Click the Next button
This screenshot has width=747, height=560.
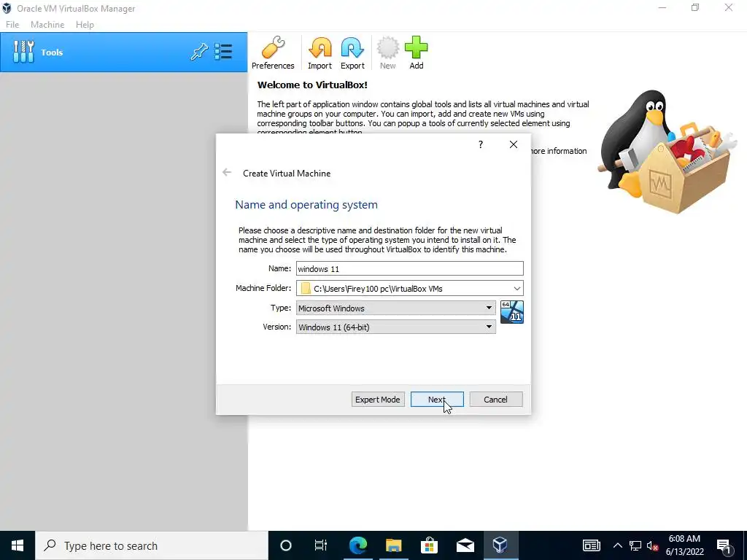pos(437,400)
